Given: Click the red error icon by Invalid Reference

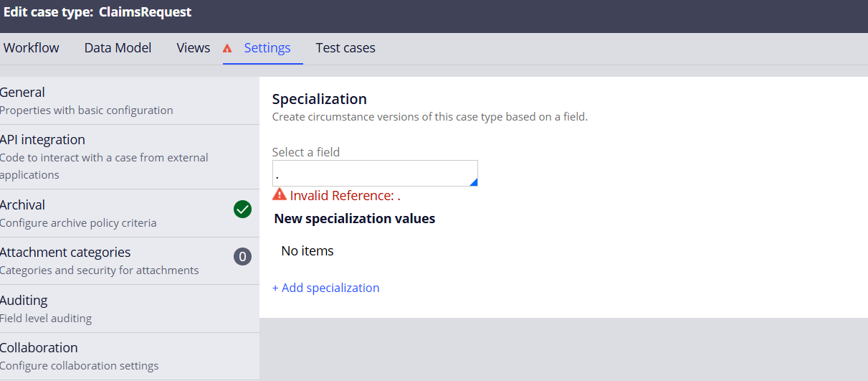Looking at the screenshot, I should click(279, 195).
